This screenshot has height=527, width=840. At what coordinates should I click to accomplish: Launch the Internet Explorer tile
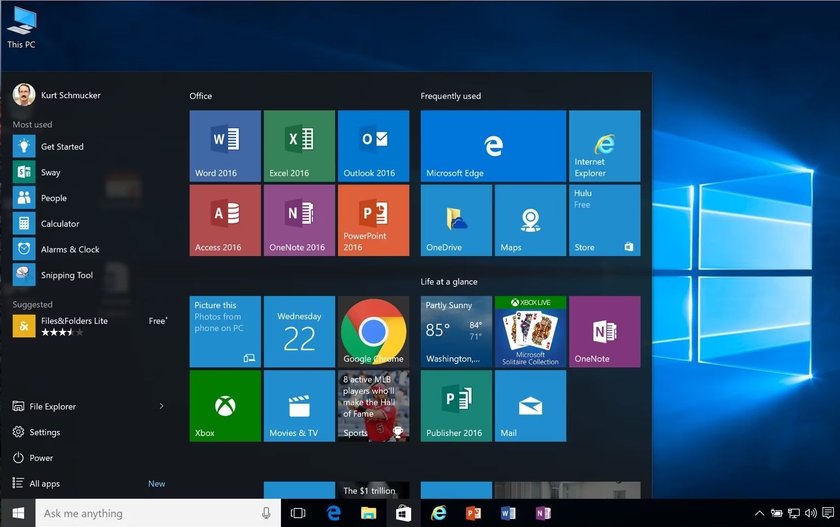coord(604,146)
